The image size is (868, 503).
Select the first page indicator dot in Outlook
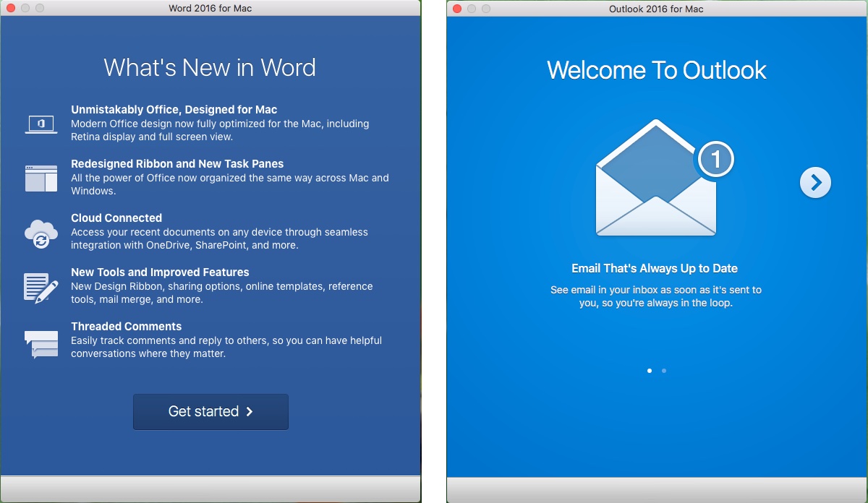click(x=650, y=371)
